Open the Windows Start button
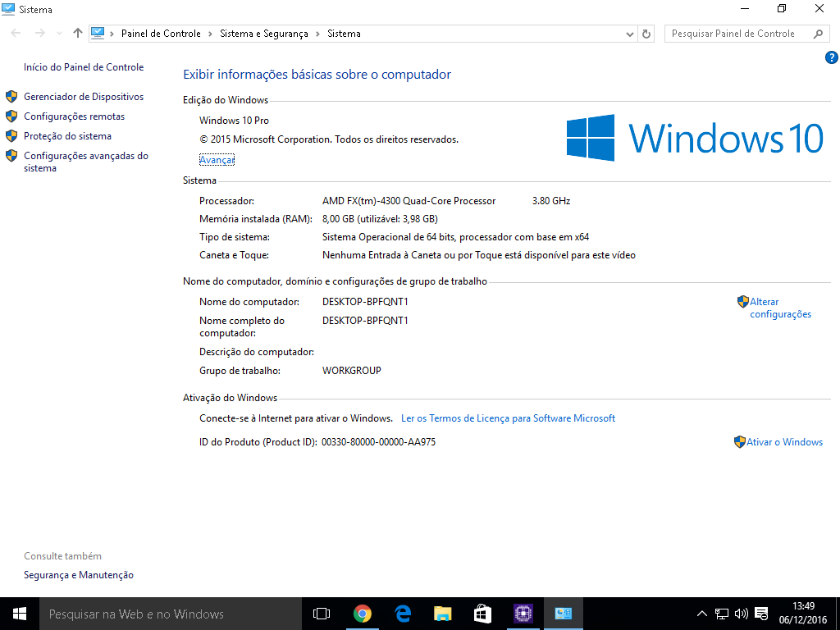This screenshot has height=630, width=840. click(x=20, y=614)
